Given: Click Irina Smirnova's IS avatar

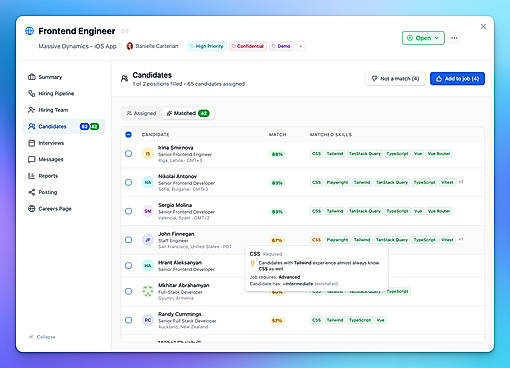Looking at the screenshot, I should pos(148,154).
